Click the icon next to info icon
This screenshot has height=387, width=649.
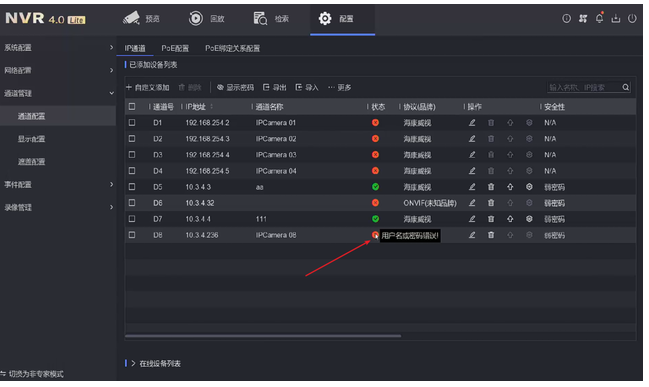point(583,19)
